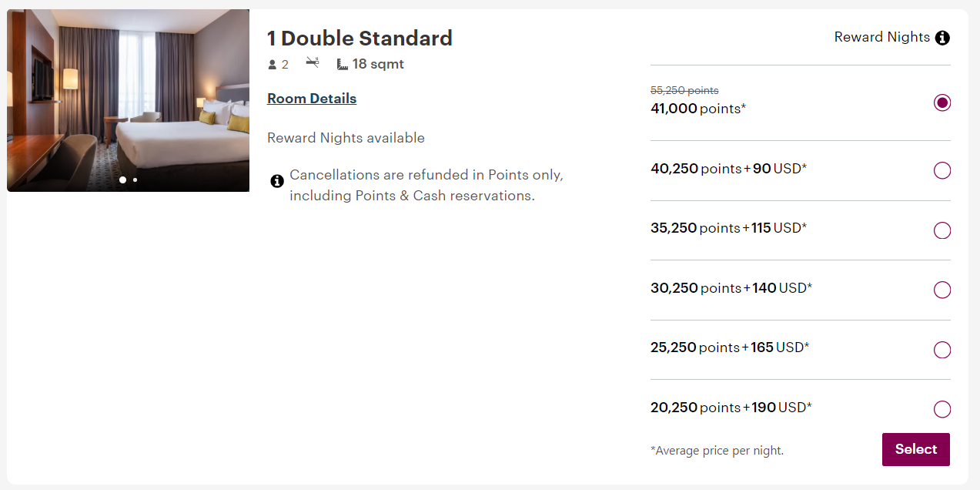Click the guest occupancy person icon
Screen dimensions: 980x490
273,64
